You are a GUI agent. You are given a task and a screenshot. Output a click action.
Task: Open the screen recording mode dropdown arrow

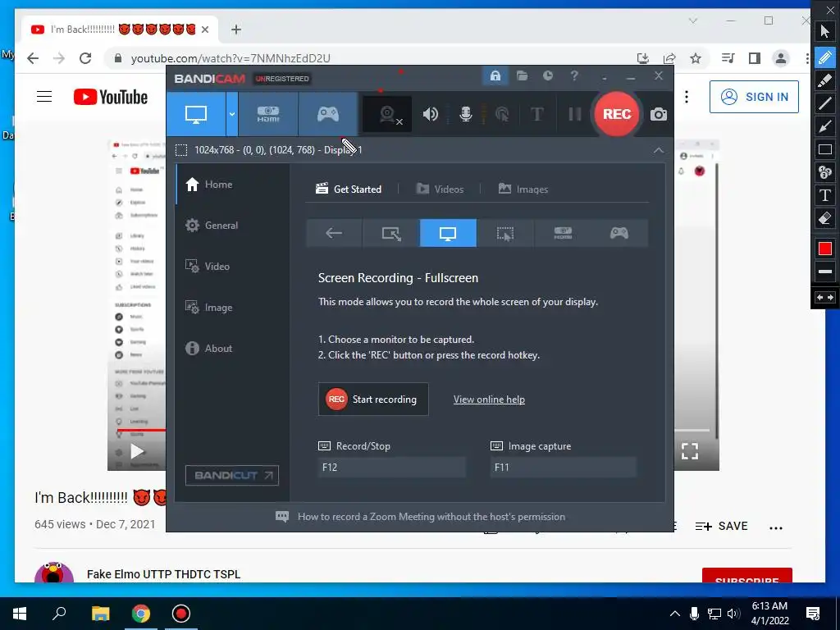232,114
